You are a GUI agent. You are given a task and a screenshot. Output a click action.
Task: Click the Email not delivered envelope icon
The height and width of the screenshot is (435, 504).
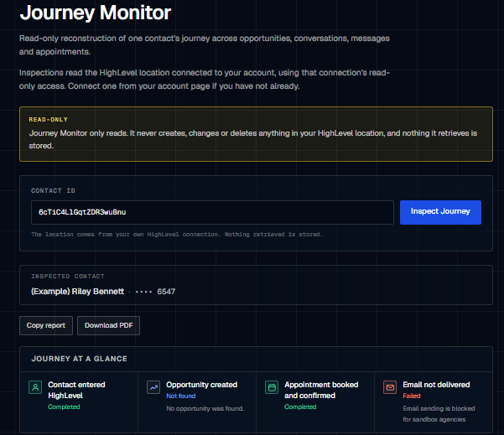(x=390, y=387)
